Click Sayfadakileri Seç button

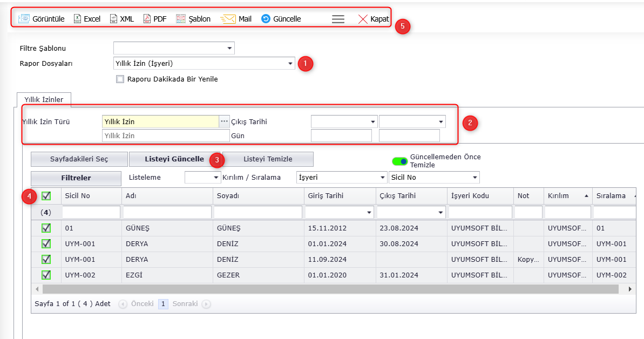tap(79, 159)
